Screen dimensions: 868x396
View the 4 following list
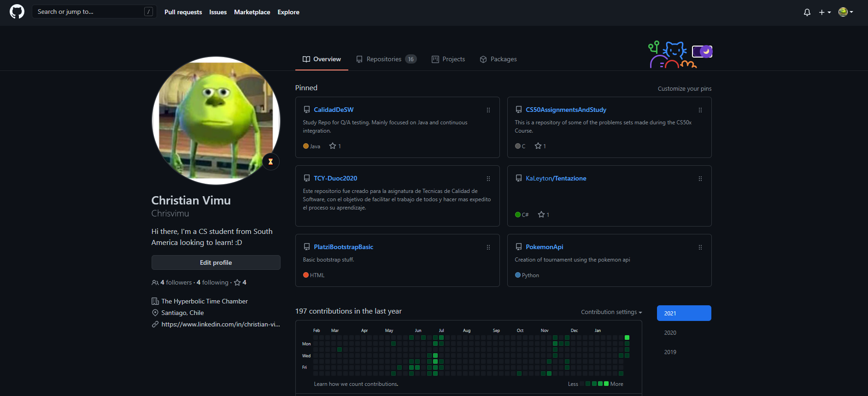pos(212,282)
